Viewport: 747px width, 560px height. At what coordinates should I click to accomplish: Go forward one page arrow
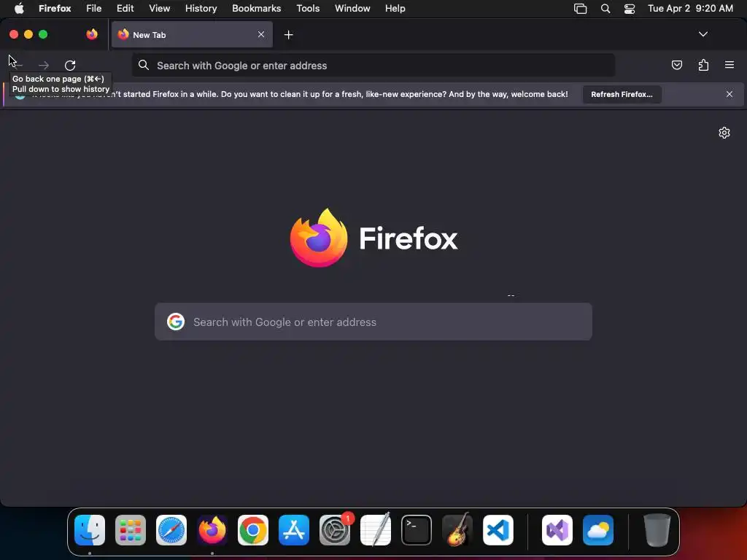pos(44,65)
